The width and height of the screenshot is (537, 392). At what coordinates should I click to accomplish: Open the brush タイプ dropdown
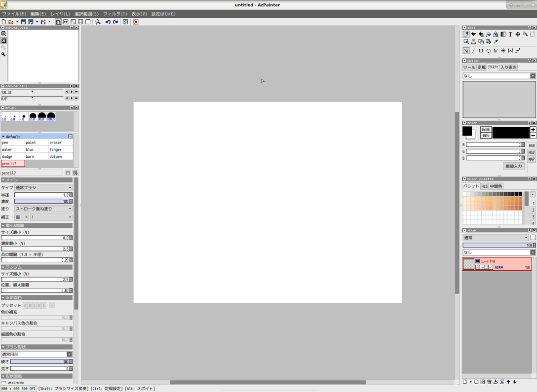(43, 188)
